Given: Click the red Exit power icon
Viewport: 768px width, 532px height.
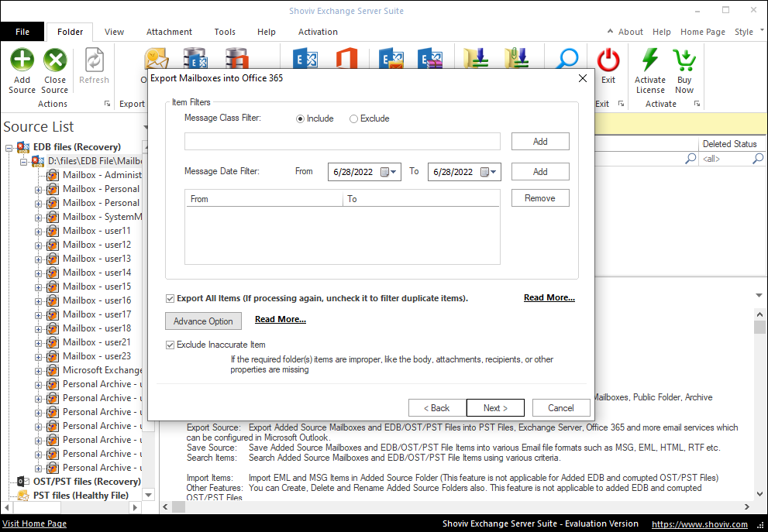Looking at the screenshot, I should [608, 60].
